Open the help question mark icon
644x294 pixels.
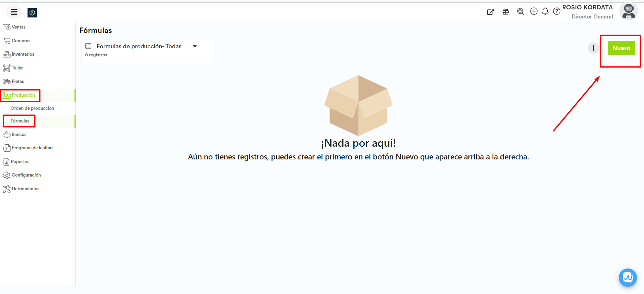(557, 11)
